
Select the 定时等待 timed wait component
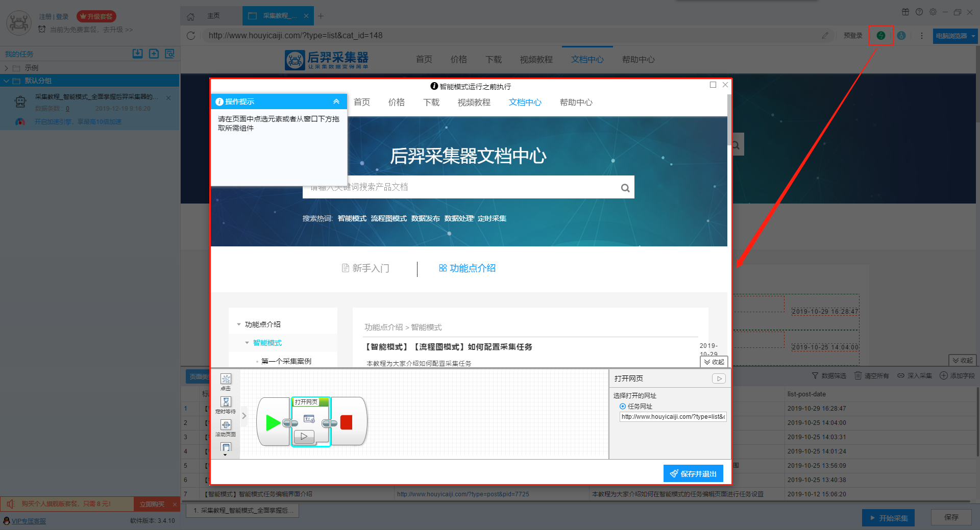(226, 402)
